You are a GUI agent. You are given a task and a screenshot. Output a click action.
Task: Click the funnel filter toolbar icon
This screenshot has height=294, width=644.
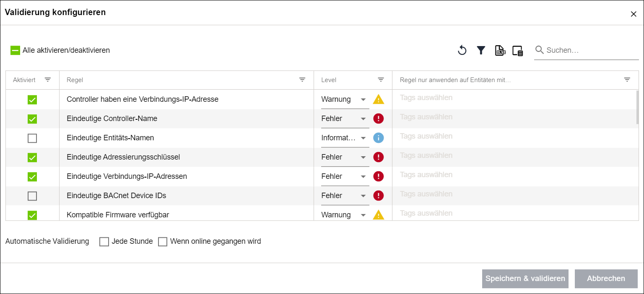pyautogui.click(x=481, y=51)
